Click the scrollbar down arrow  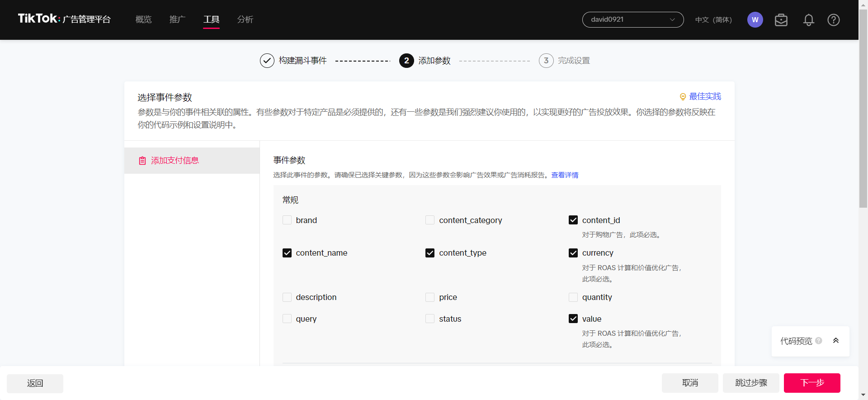pos(863,395)
